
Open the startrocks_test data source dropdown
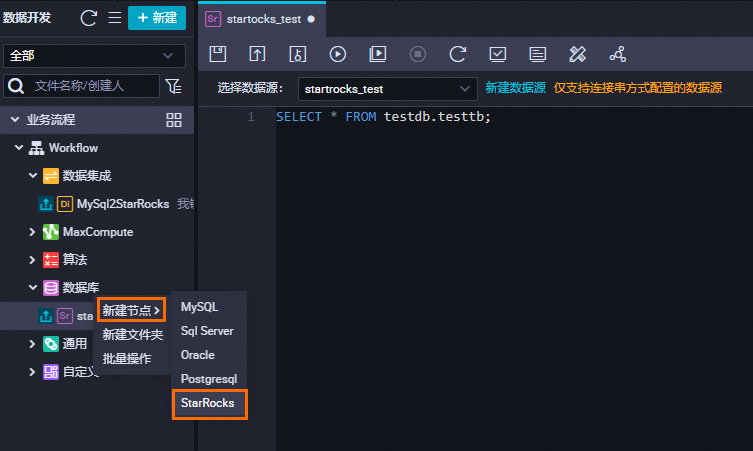pyautogui.click(x=388, y=89)
